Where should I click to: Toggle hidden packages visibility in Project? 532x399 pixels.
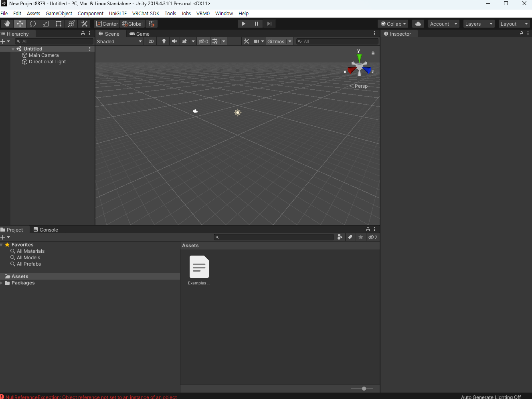click(373, 237)
